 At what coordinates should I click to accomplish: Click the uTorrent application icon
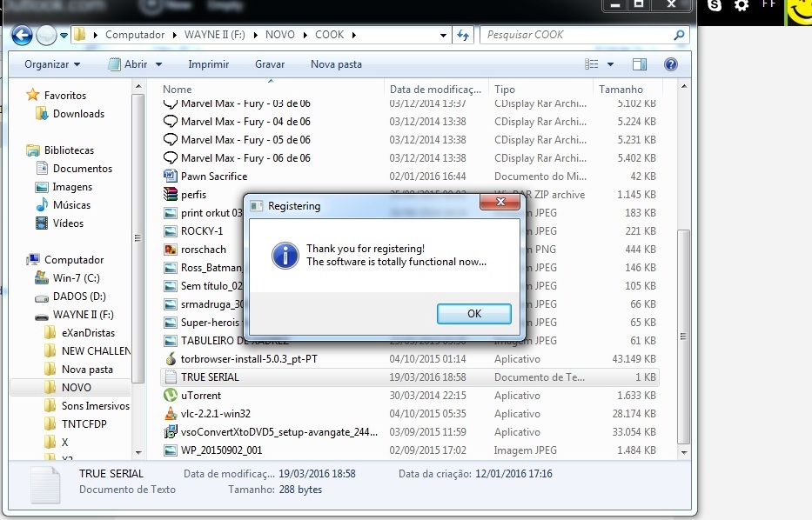[170, 395]
